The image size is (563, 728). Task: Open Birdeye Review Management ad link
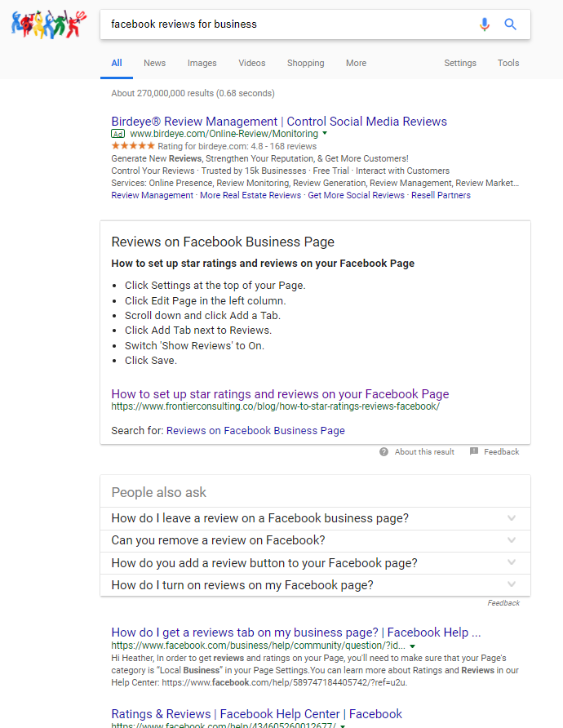[x=279, y=122]
